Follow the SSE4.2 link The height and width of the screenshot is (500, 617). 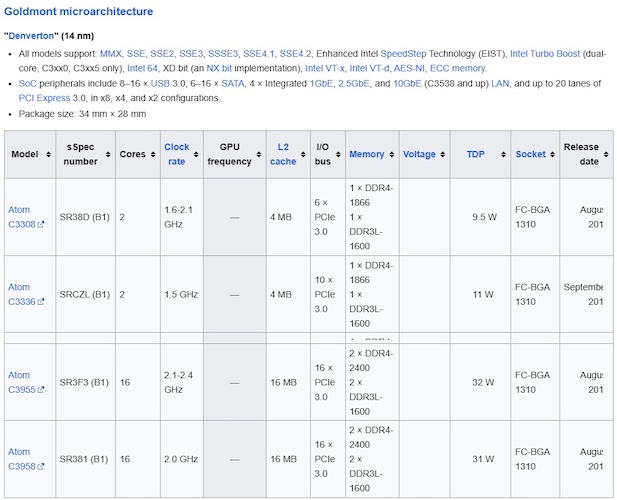[x=296, y=54]
